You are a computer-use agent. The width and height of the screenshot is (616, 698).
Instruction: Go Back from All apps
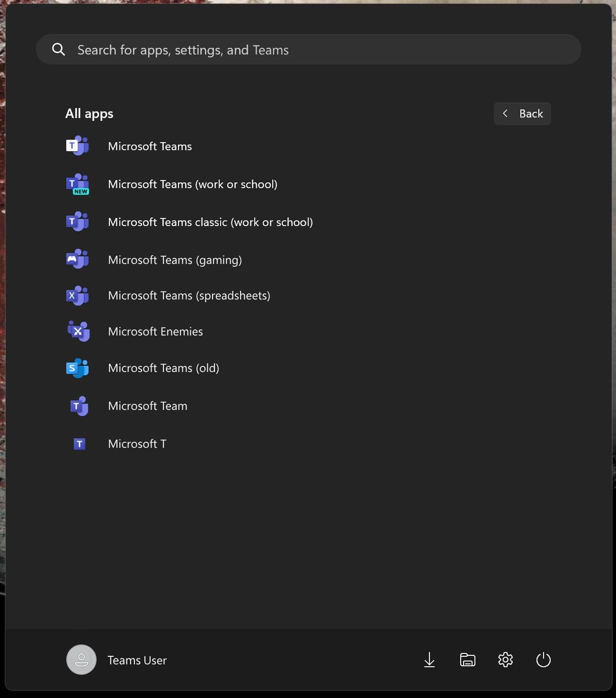click(x=522, y=114)
